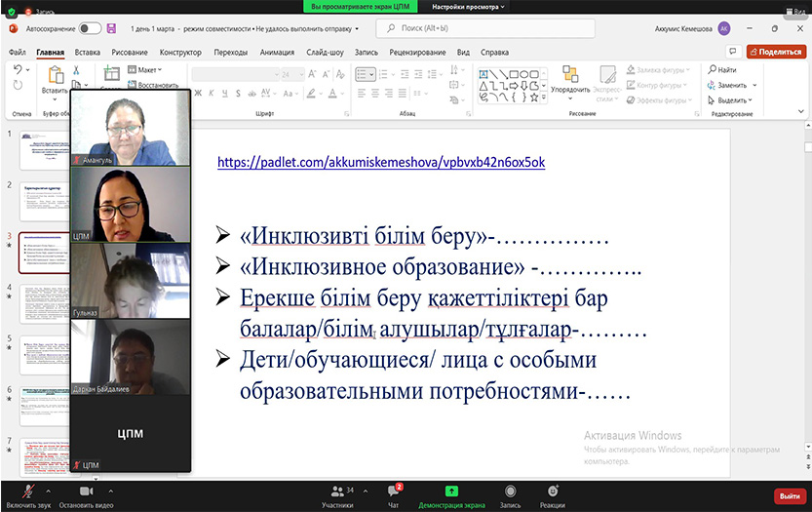Screen dimensions: 812x512
Task: Start recording with the Запись icon
Action: coord(510,492)
